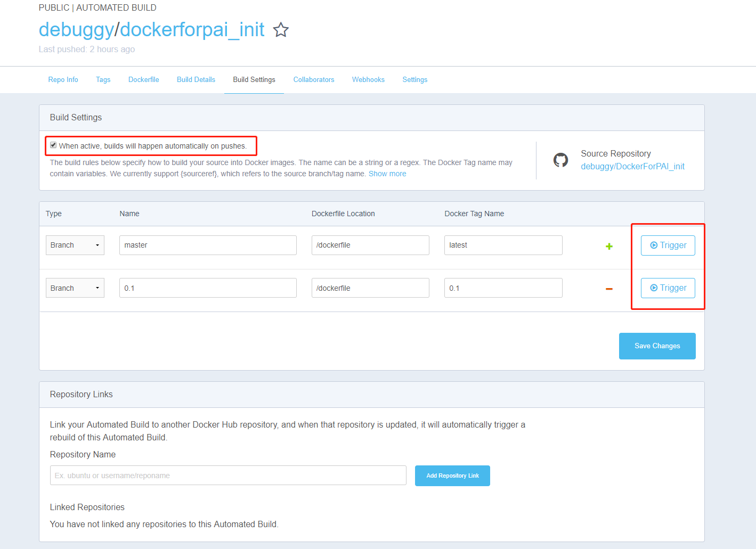The height and width of the screenshot is (549, 756).
Task: Edit the 0.1 Docker tag field
Action: tap(503, 288)
